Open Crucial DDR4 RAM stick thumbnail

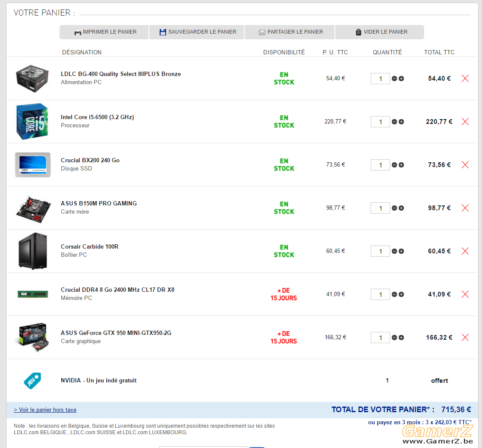33,294
